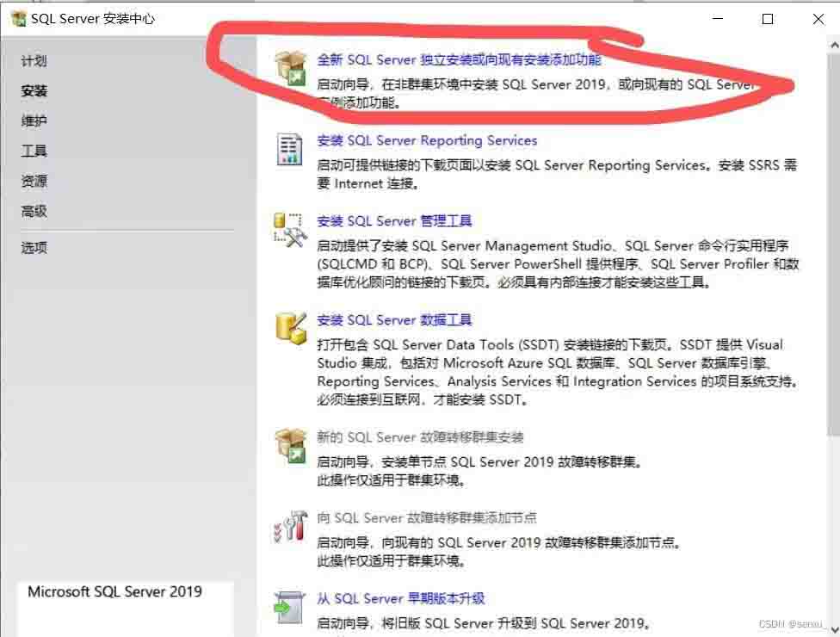Switch to 维护 category
The height and width of the screenshot is (637, 840).
pyautogui.click(x=34, y=121)
